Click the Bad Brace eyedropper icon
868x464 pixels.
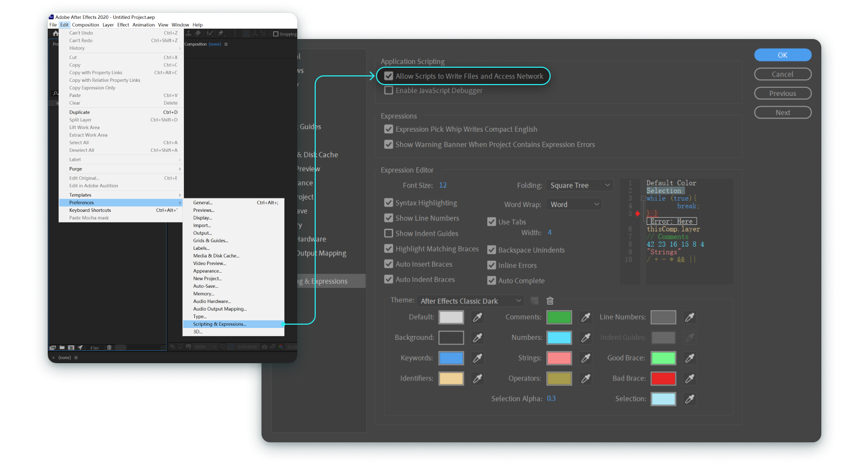[690, 378]
